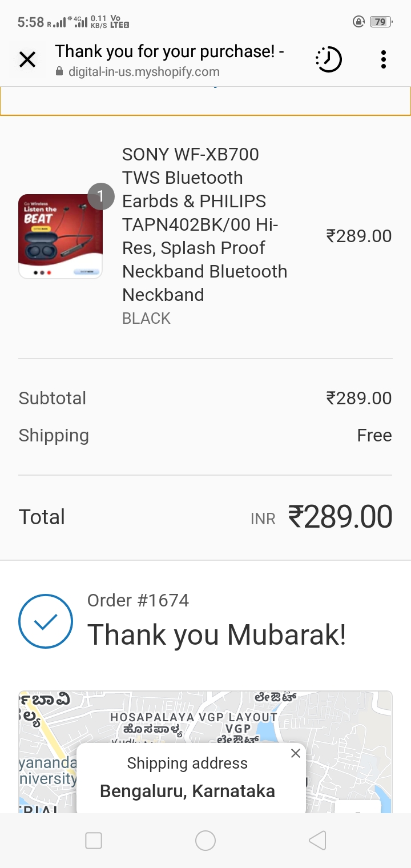Image resolution: width=411 pixels, height=868 pixels.
Task: Tap the lock icon beside the URL
Action: pos(59,72)
